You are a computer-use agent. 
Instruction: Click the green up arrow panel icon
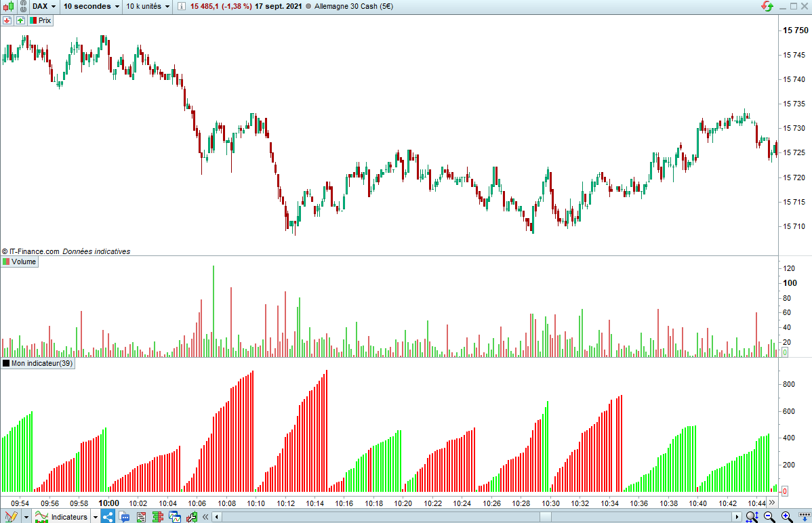click(x=20, y=20)
